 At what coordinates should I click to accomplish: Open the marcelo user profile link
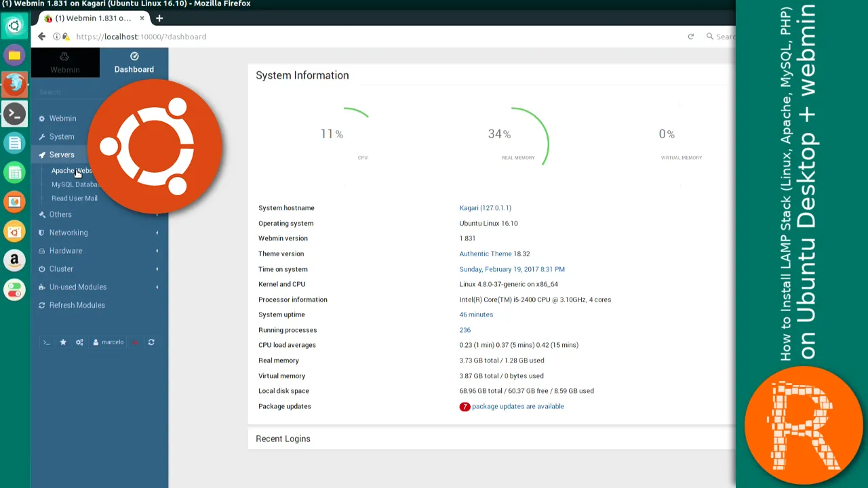pyautogui.click(x=108, y=342)
